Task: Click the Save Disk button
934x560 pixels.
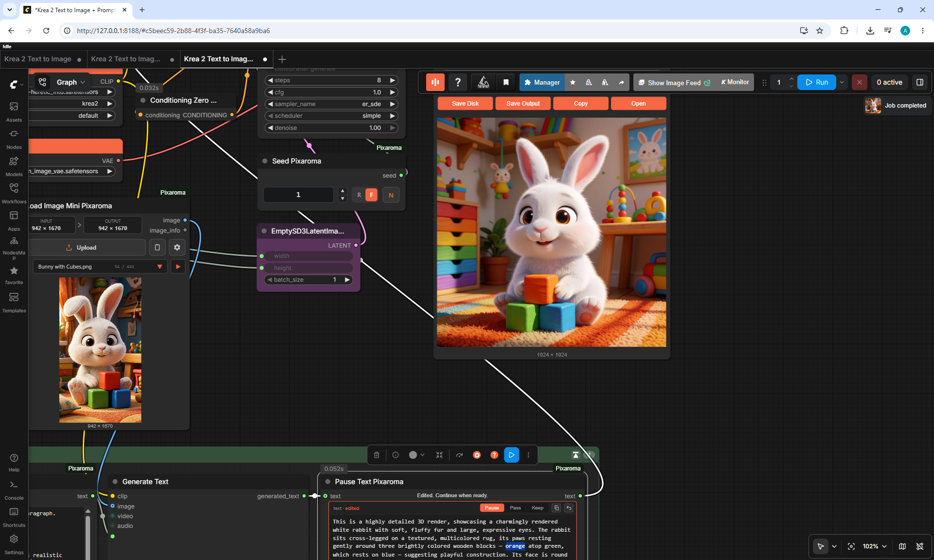Action: tap(465, 104)
